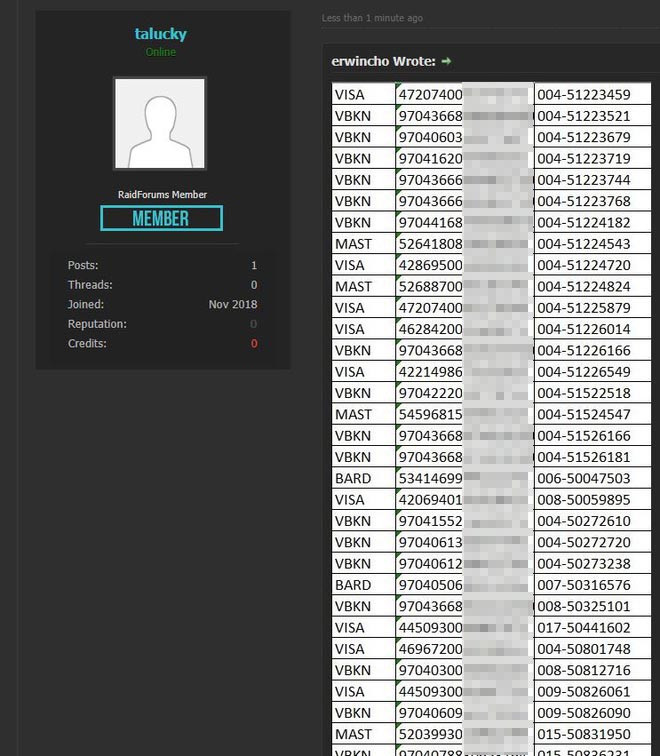This screenshot has height=756, width=660.
Task: Click the Threads count value
Action: pos(254,285)
